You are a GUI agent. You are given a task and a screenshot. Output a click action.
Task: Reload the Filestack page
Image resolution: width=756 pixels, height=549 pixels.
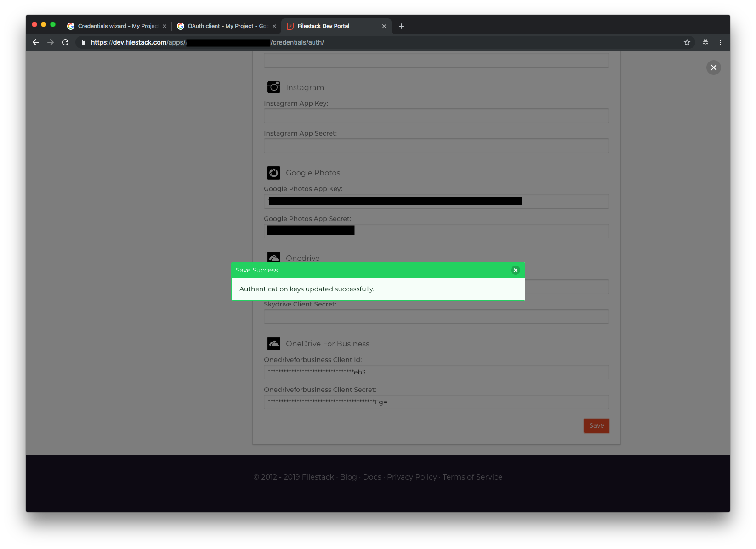tap(65, 42)
